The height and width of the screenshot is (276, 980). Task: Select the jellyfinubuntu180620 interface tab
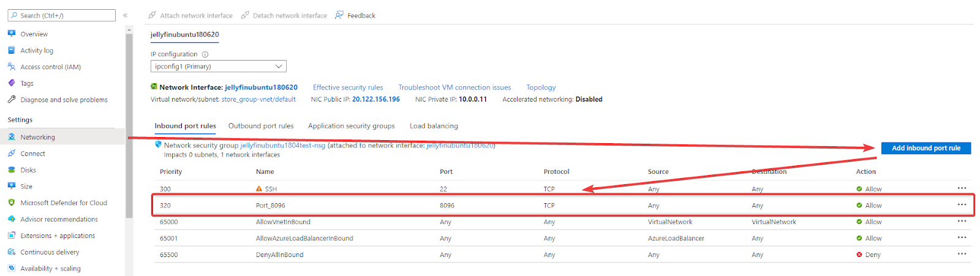tap(184, 34)
